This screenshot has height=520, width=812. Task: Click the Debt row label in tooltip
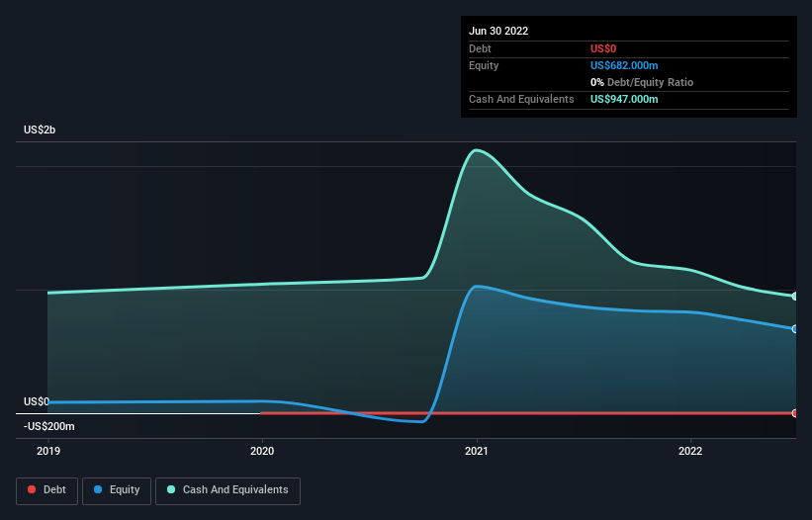point(480,48)
